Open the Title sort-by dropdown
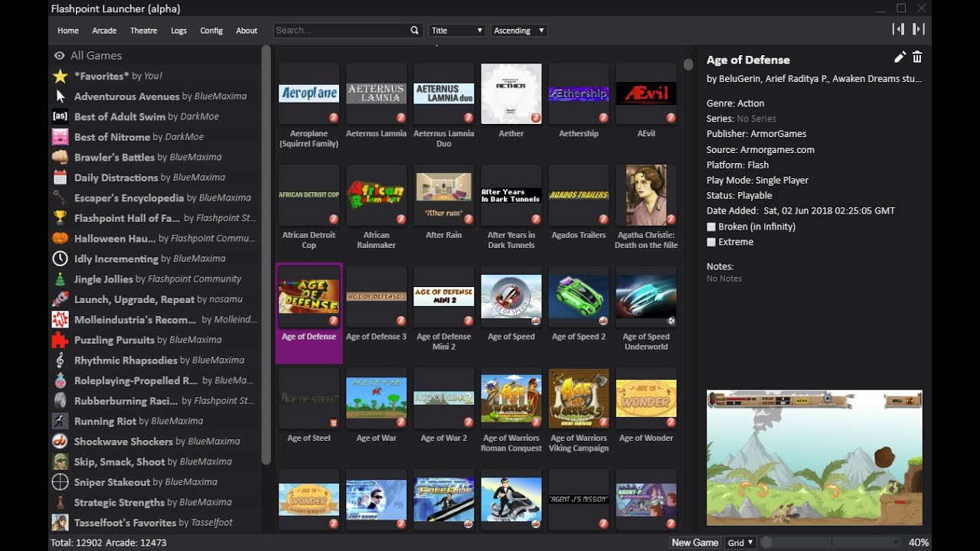Image resolution: width=980 pixels, height=551 pixels. [x=457, y=31]
